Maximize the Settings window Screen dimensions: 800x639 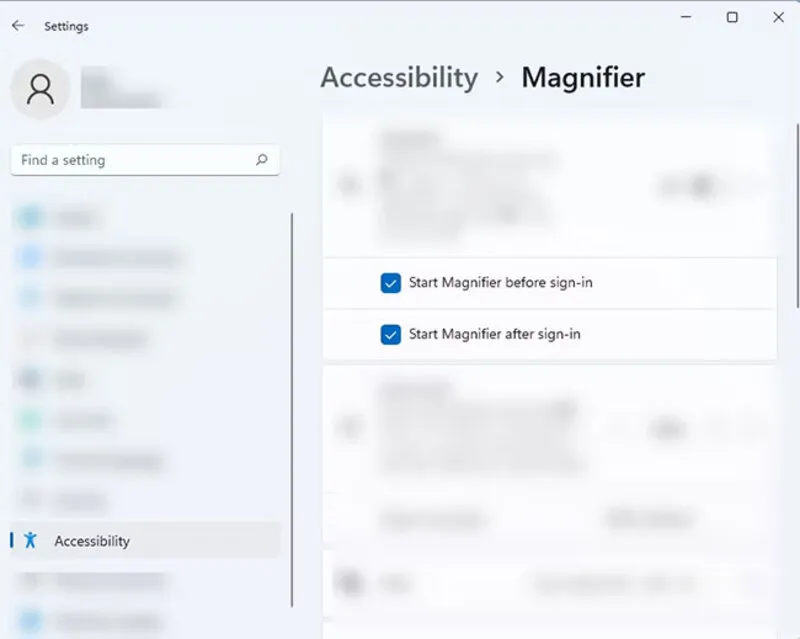tap(732, 18)
